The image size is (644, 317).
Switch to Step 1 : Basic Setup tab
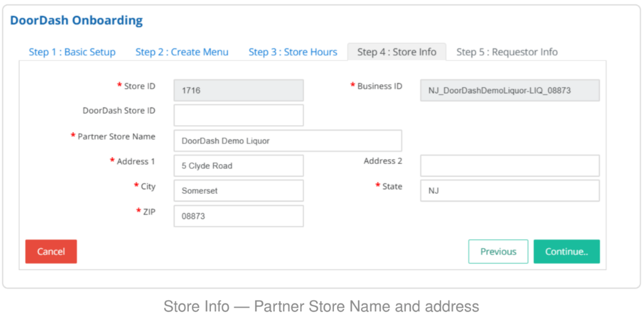(72, 52)
